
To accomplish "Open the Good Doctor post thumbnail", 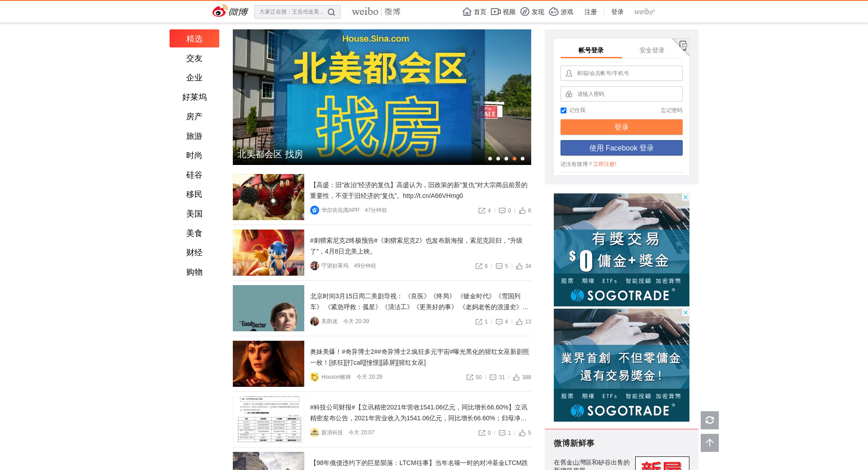I will click(x=269, y=308).
